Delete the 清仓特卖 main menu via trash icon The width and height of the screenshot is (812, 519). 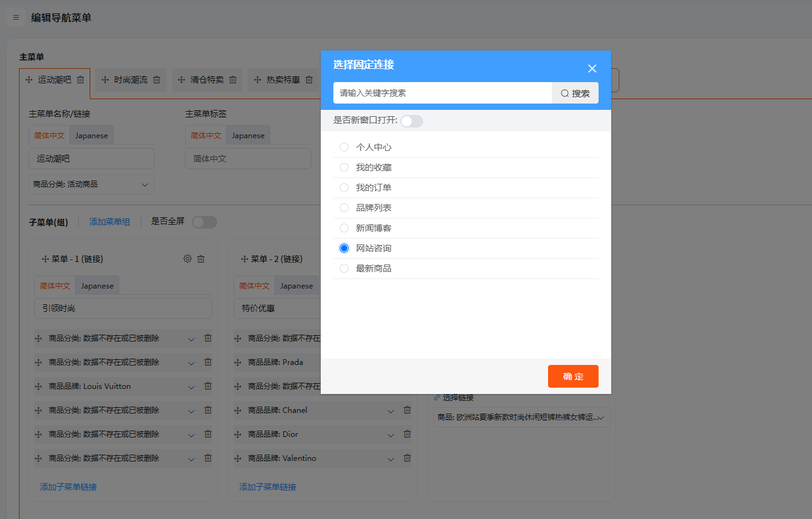coord(232,80)
